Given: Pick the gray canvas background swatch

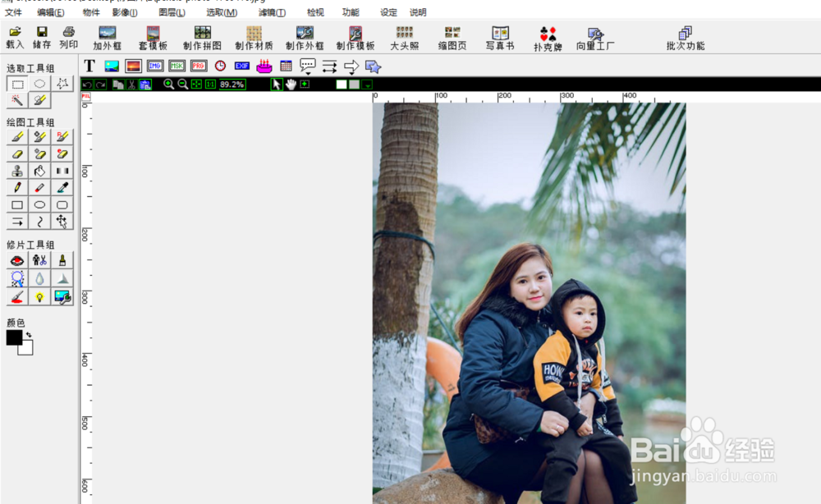Looking at the screenshot, I should [x=355, y=85].
